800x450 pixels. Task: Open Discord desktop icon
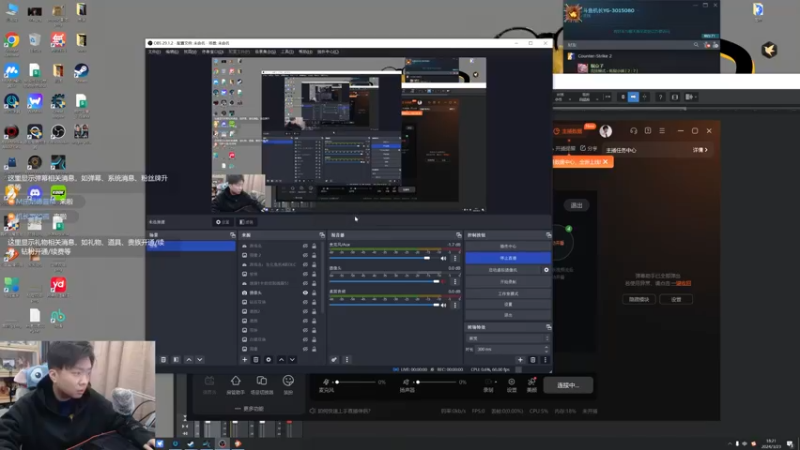(x=35, y=193)
